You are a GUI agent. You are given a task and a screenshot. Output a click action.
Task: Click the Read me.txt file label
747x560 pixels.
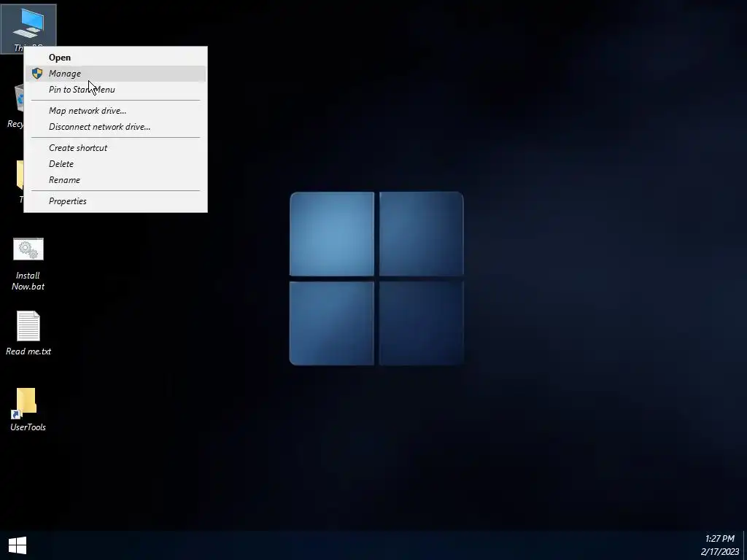[28, 351]
